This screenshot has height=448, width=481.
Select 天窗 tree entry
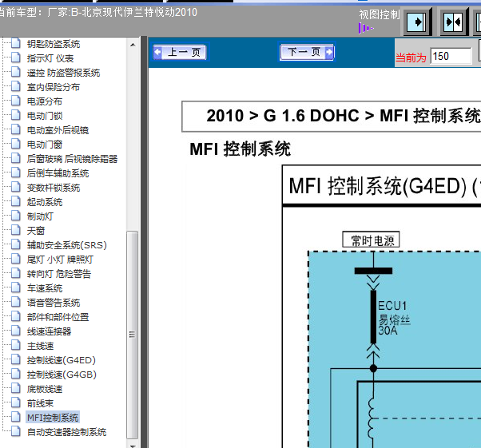pyautogui.click(x=36, y=231)
